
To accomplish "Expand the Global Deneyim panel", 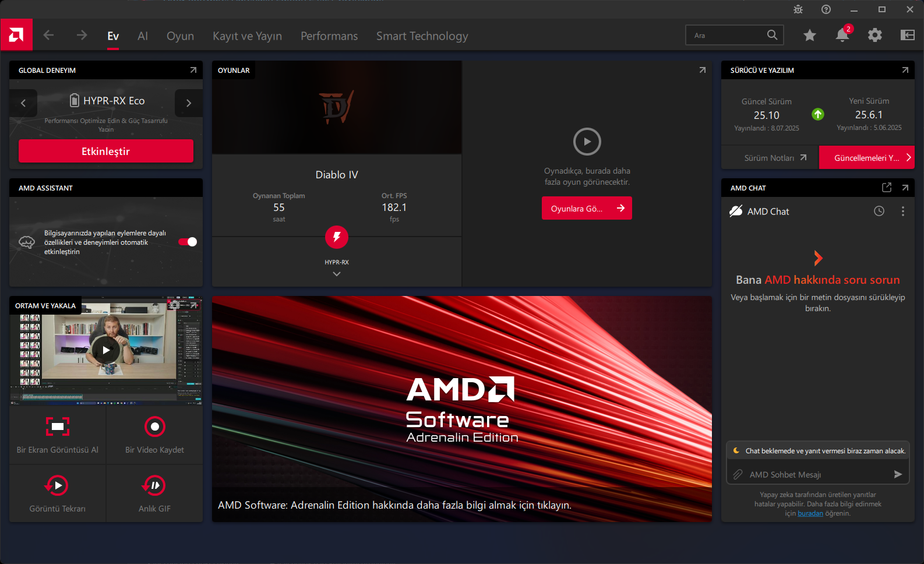I will pyautogui.click(x=193, y=70).
